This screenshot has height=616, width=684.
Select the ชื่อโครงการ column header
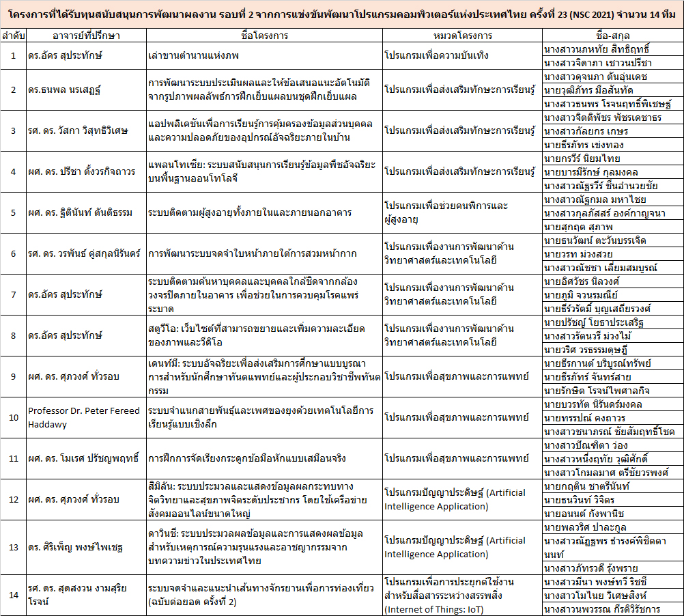pyautogui.click(x=263, y=35)
